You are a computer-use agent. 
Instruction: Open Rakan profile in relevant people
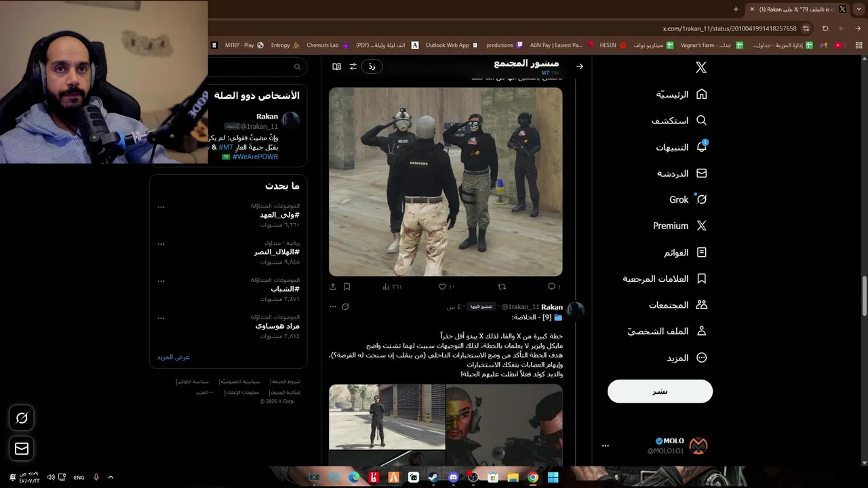[267, 117]
